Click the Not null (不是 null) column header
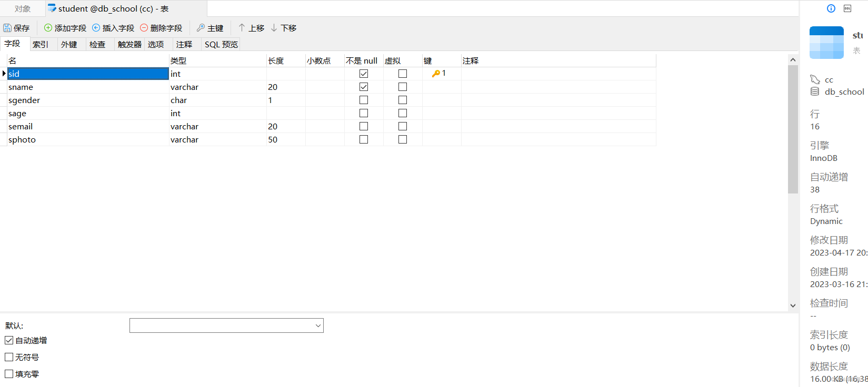 (x=364, y=60)
